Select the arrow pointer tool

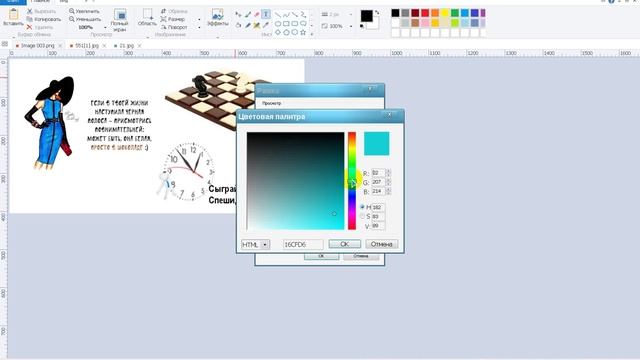point(238,14)
